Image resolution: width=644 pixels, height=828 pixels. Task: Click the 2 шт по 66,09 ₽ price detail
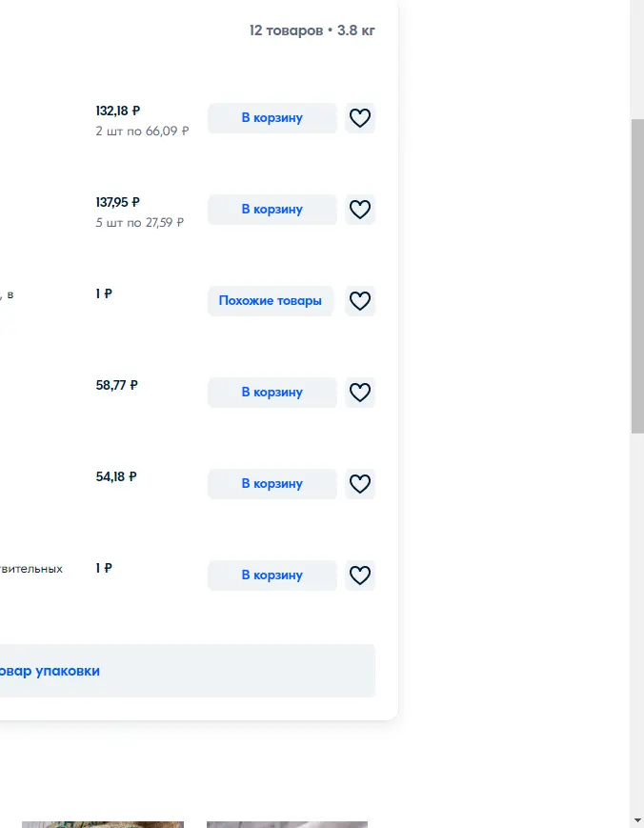tap(142, 131)
